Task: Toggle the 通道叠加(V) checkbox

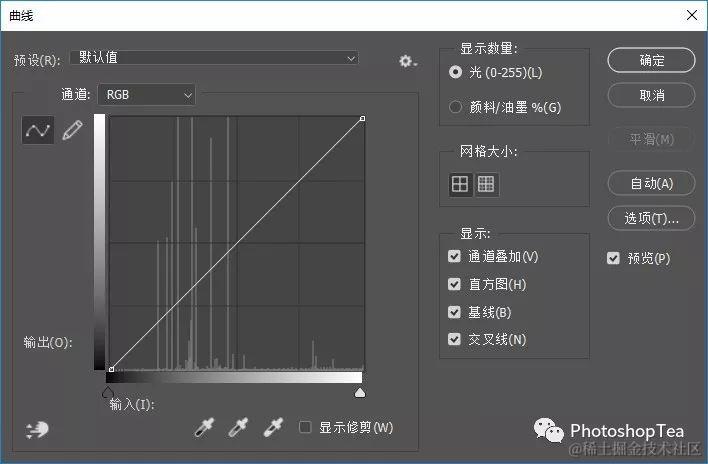Action: click(x=454, y=256)
